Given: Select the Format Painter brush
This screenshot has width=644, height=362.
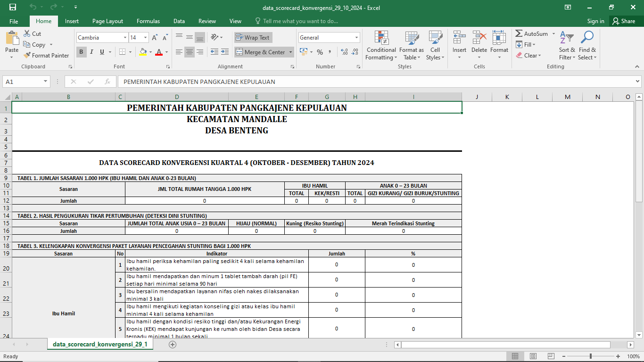Looking at the screenshot, I should [x=27, y=55].
